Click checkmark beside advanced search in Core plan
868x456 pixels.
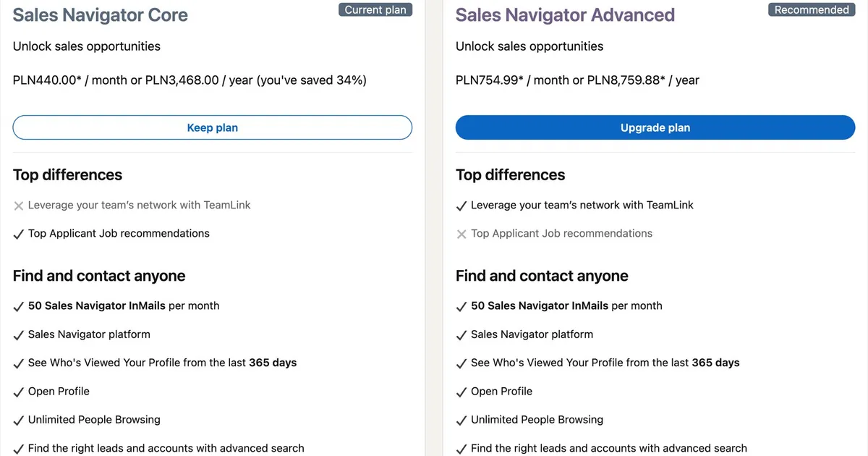pos(19,449)
